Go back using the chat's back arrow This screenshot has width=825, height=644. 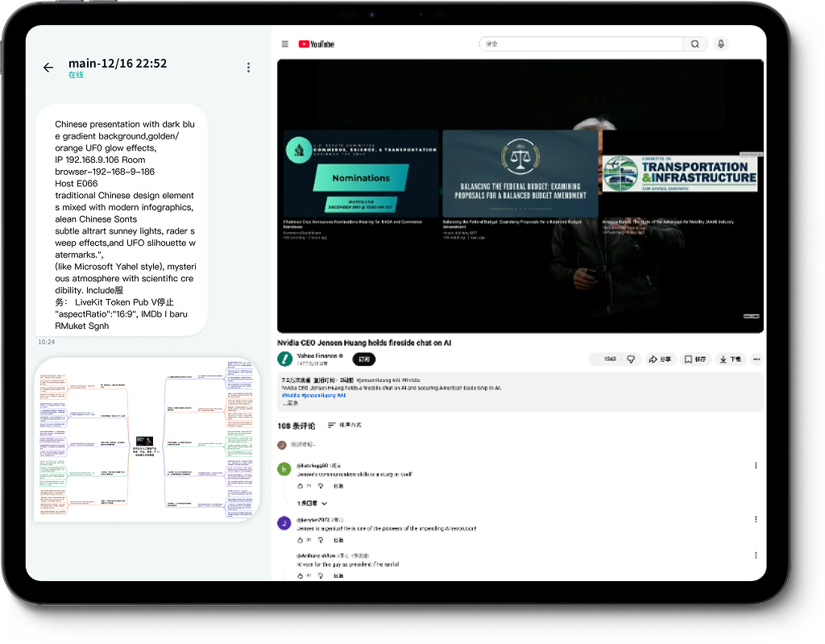pyautogui.click(x=48, y=68)
